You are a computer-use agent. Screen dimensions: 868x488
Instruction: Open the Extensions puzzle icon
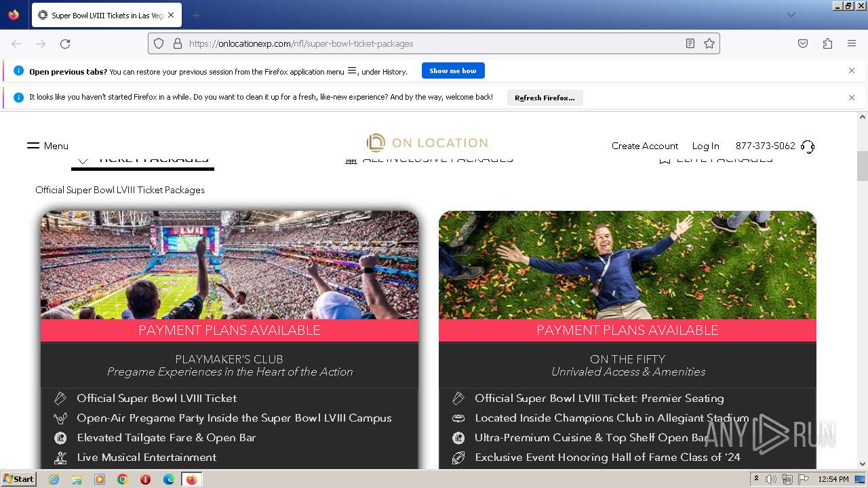coord(827,43)
